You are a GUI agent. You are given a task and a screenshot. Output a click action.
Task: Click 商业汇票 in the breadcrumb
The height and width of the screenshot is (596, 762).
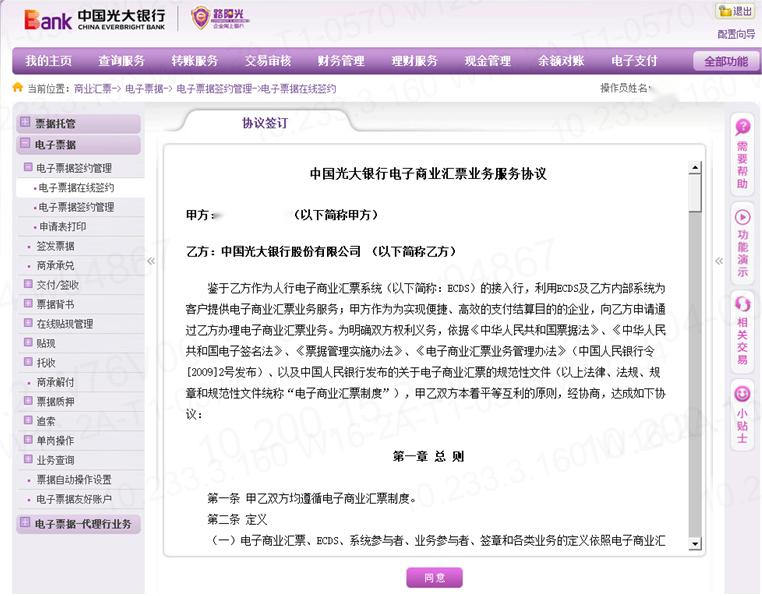[92, 88]
